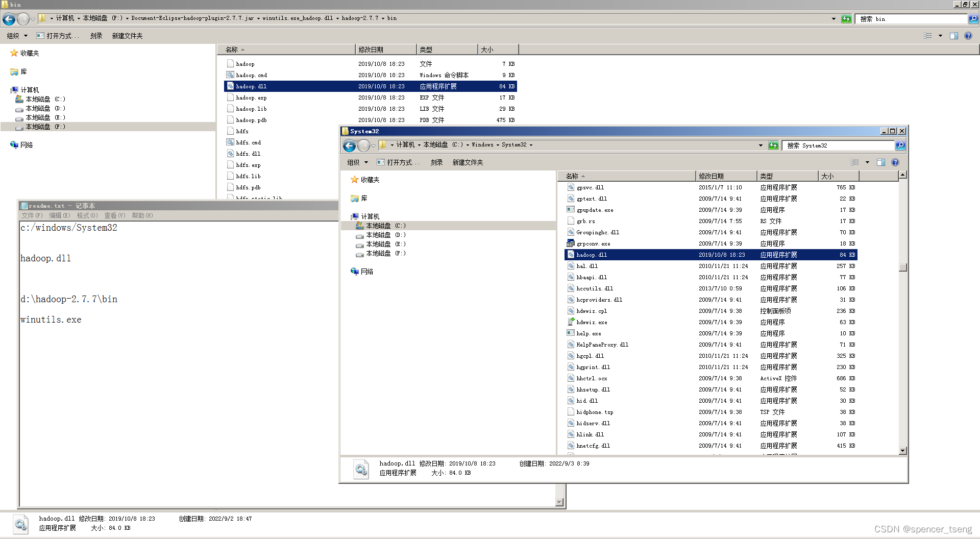Click the refresh icon next to the address bar

click(x=846, y=19)
